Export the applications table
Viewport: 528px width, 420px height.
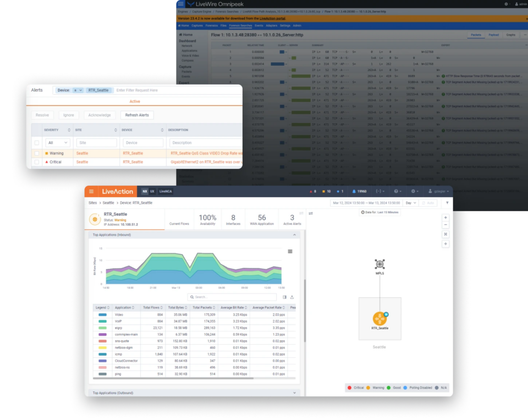click(x=292, y=297)
